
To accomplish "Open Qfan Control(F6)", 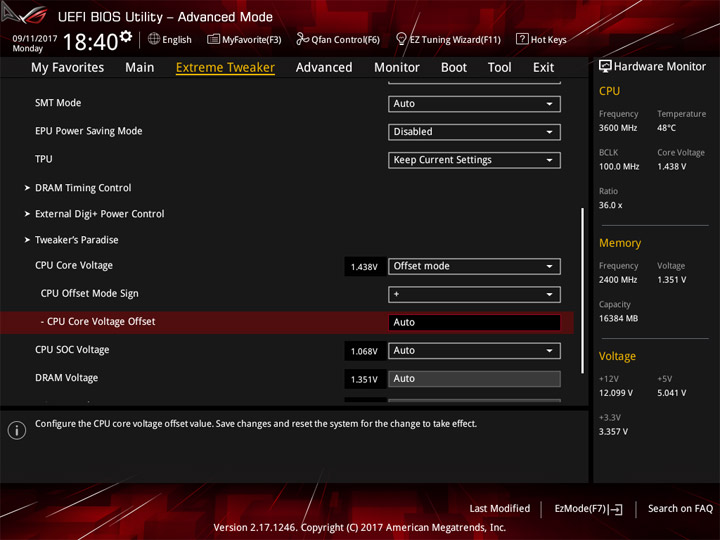I will (338, 39).
